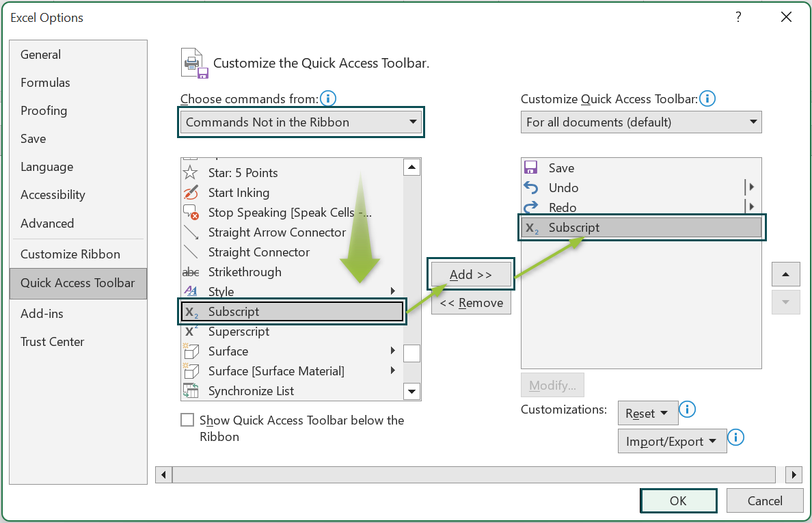812x523 pixels.
Task: Open the Language options category
Action: click(x=78, y=167)
